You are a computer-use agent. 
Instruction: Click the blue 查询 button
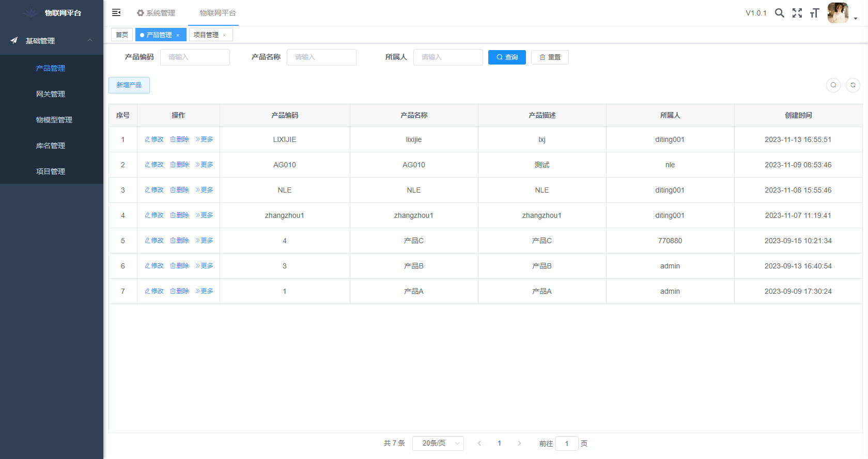coord(507,57)
